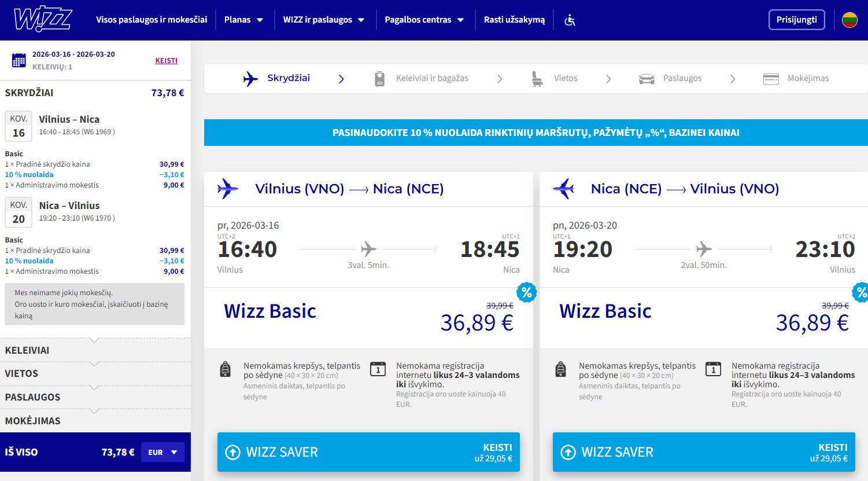
Task: Click the credit card icon next to Mokėjimas
Action: pyautogui.click(x=771, y=79)
